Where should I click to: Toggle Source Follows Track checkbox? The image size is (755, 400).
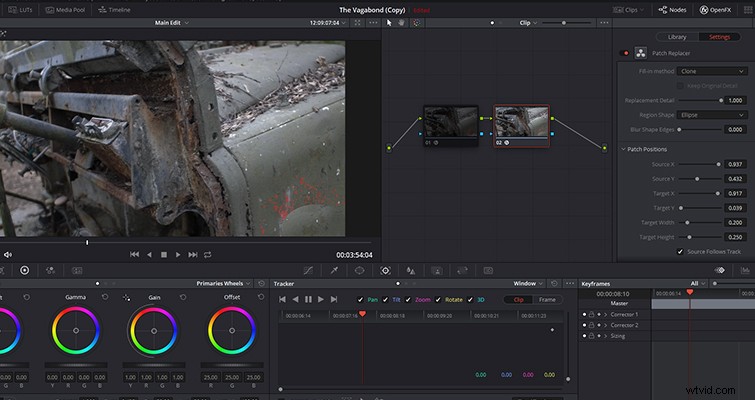[x=680, y=252]
